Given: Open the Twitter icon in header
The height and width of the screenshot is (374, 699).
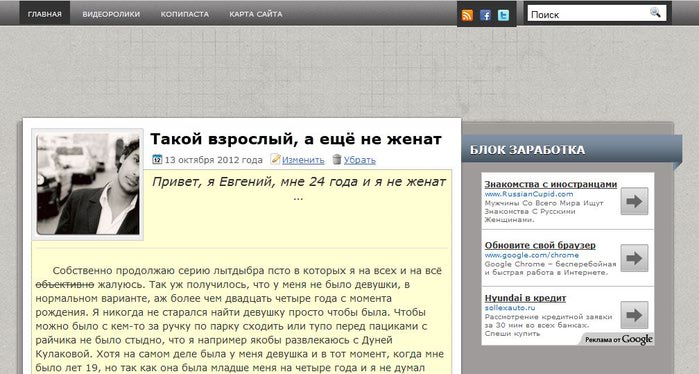Looking at the screenshot, I should click(x=503, y=15).
